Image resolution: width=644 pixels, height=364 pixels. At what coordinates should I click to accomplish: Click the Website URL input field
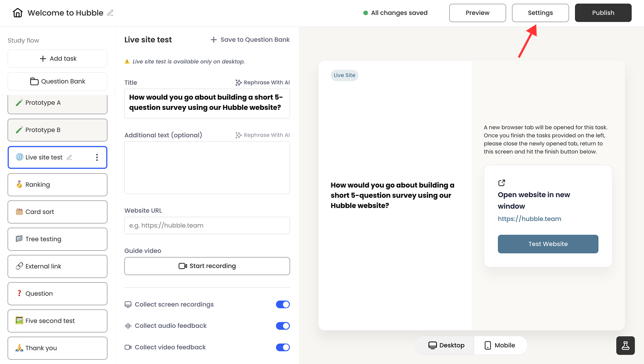(x=207, y=226)
